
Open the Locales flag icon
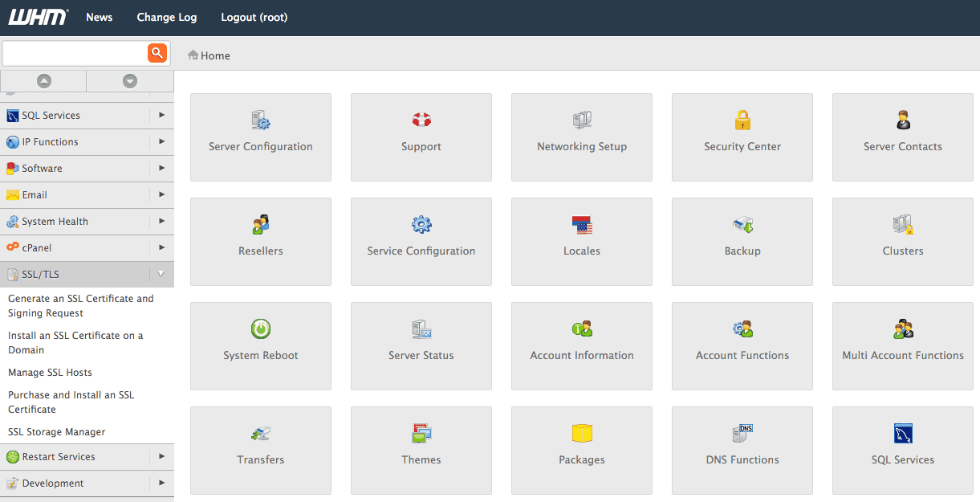click(582, 225)
